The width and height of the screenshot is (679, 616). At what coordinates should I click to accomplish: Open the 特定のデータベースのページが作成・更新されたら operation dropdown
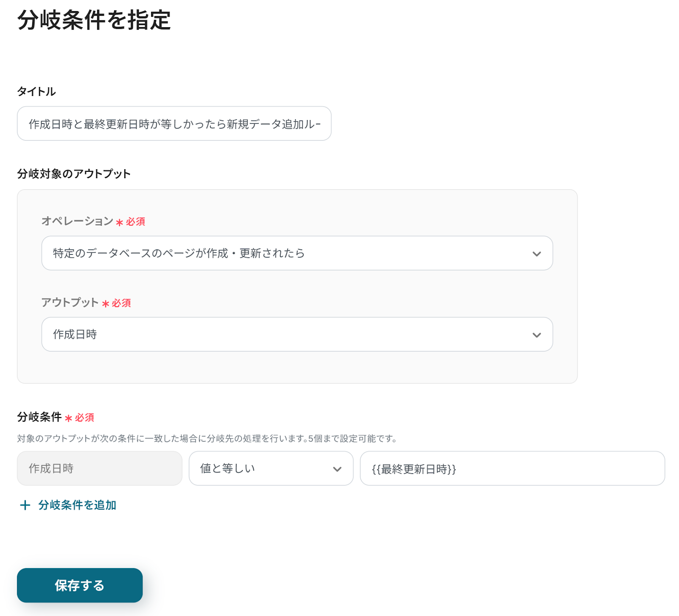click(x=289, y=253)
